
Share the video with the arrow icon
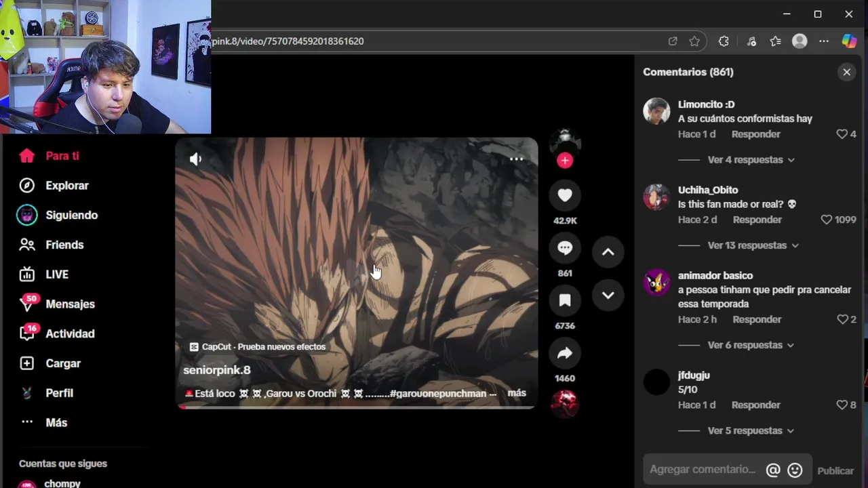[565, 353]
